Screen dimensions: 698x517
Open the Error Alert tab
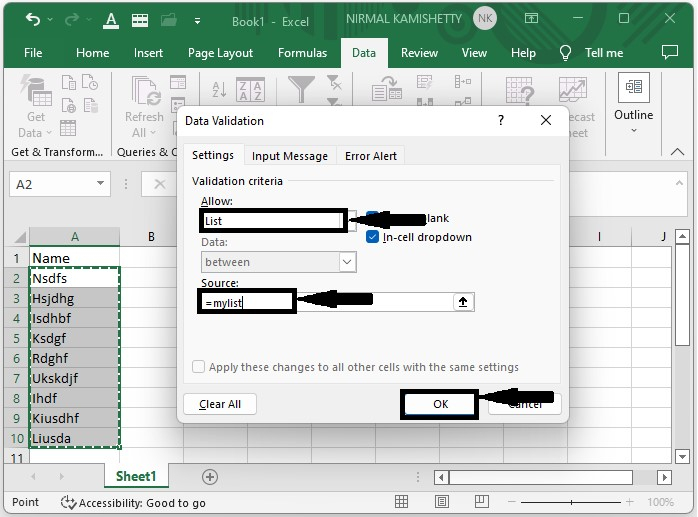(x=371, y=156)
